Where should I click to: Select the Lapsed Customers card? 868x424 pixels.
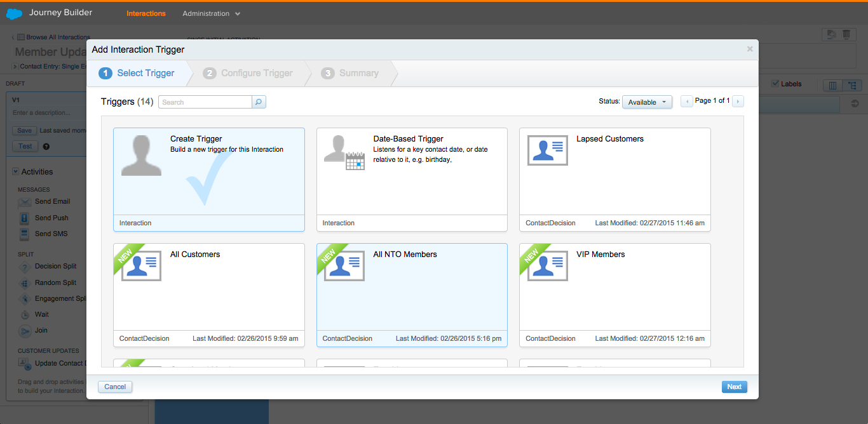(615, 180)
